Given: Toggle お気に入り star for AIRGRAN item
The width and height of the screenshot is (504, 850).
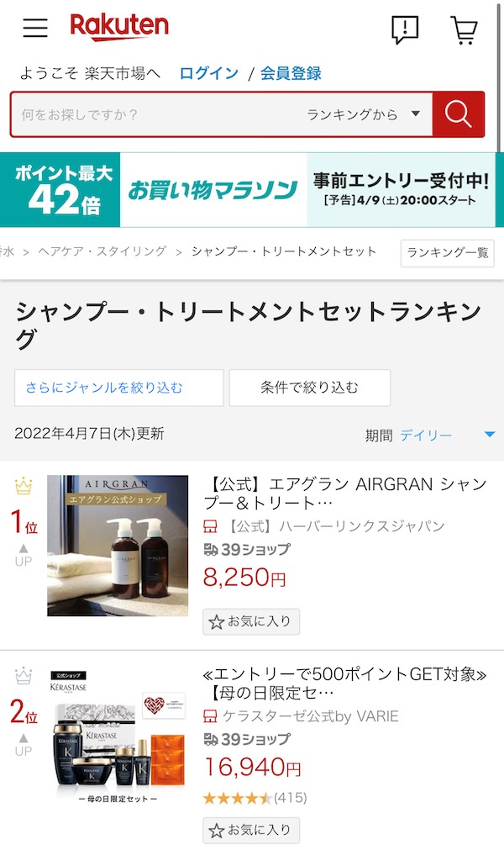Looking at the screenshot, I should (x=251, y=622).
